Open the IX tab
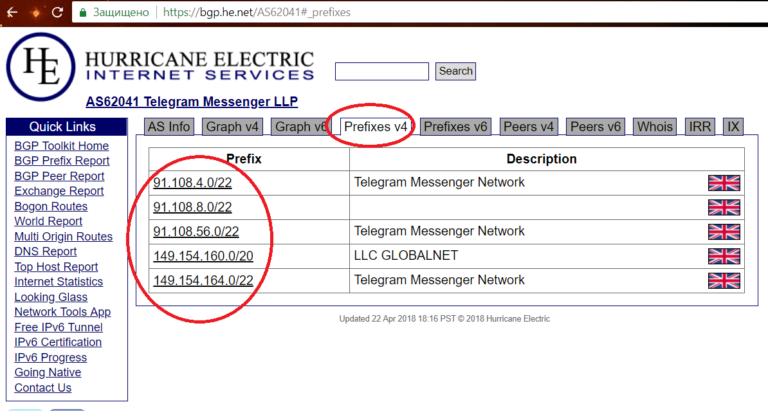The height and width of the screenshot is (411, 768). pos(733,127)
